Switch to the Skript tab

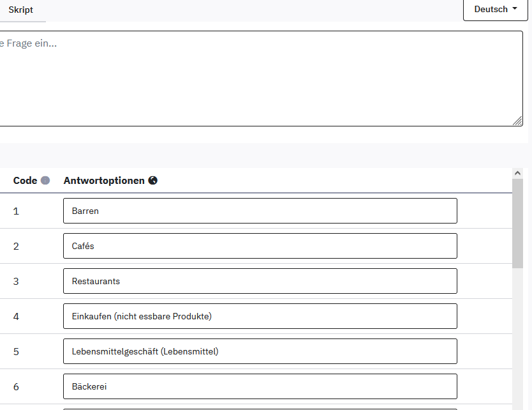click(x=21, y=10)
